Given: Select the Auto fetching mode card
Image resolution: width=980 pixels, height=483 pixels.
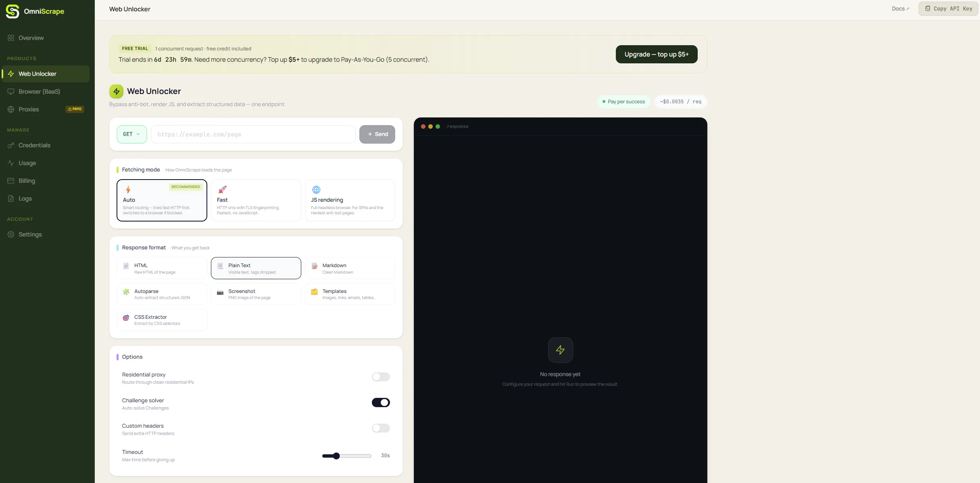Looking at the screenshot, I should tap(162, 200).
